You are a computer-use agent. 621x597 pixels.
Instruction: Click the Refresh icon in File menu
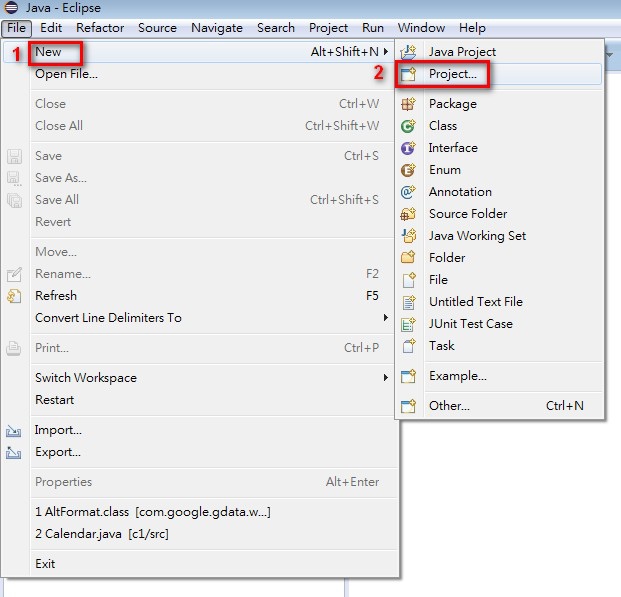coord(14,296)
